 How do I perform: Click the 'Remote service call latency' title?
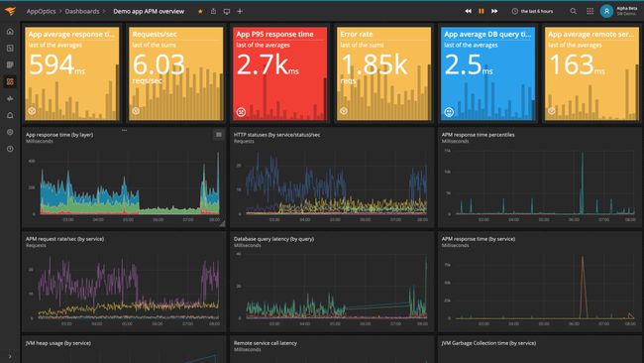point(266,343)
